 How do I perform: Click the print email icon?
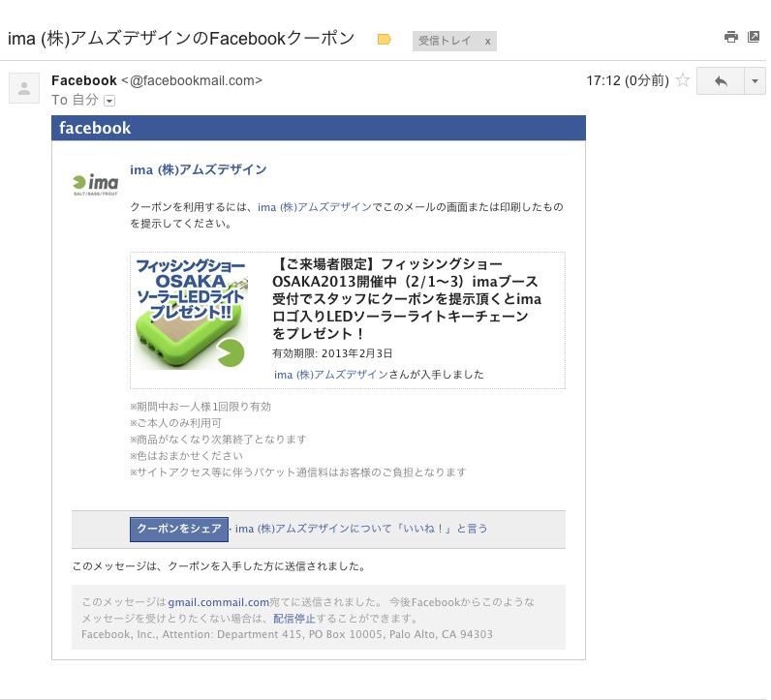pos(730,37)
